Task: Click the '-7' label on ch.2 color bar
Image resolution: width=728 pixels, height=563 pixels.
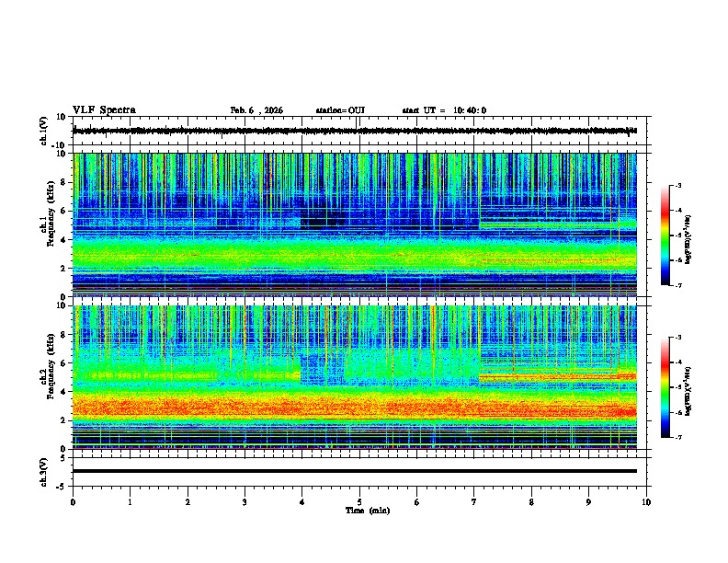Action: [x=677, y=437]
